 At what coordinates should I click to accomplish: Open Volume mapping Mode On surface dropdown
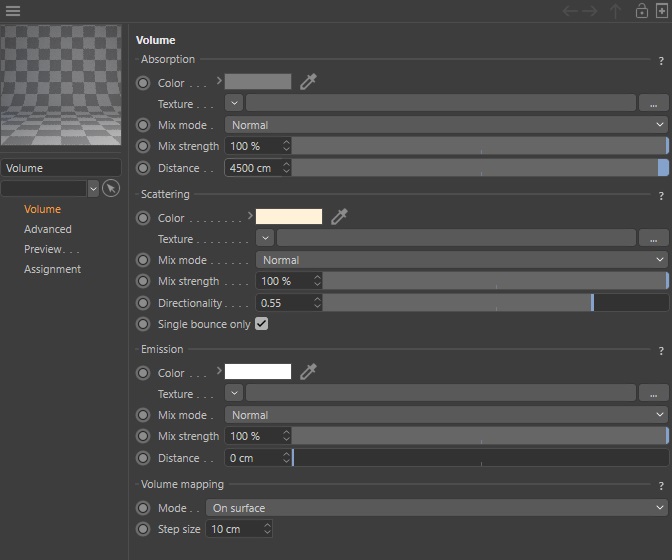point(437,508)
